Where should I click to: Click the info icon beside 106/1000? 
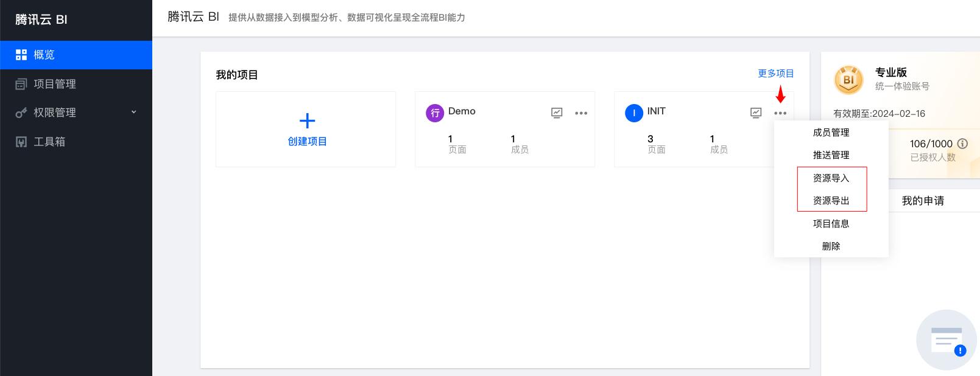pos(963,144)
